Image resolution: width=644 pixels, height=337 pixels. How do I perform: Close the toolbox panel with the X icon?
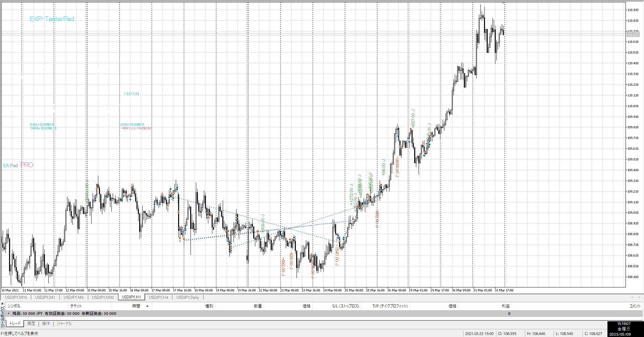tap(2, 304)
